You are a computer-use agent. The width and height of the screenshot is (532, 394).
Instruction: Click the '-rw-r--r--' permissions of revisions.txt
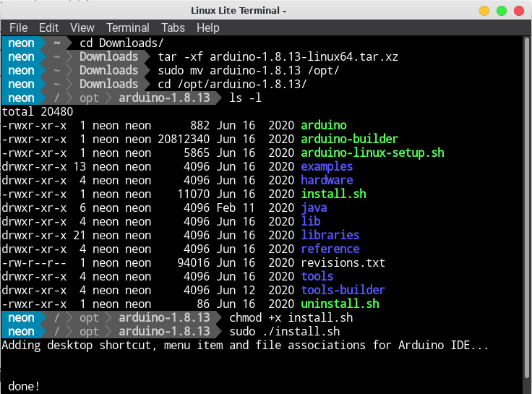(x=34, y=262)
